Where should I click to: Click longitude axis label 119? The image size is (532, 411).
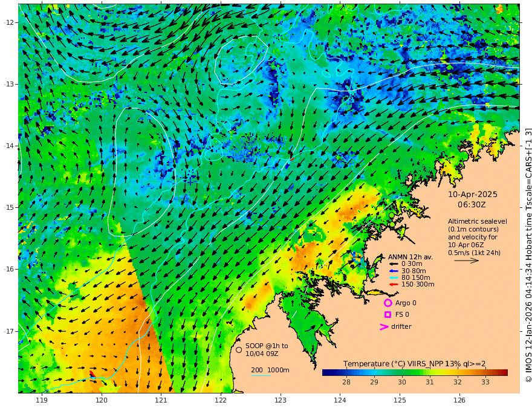tap(42, 400)
